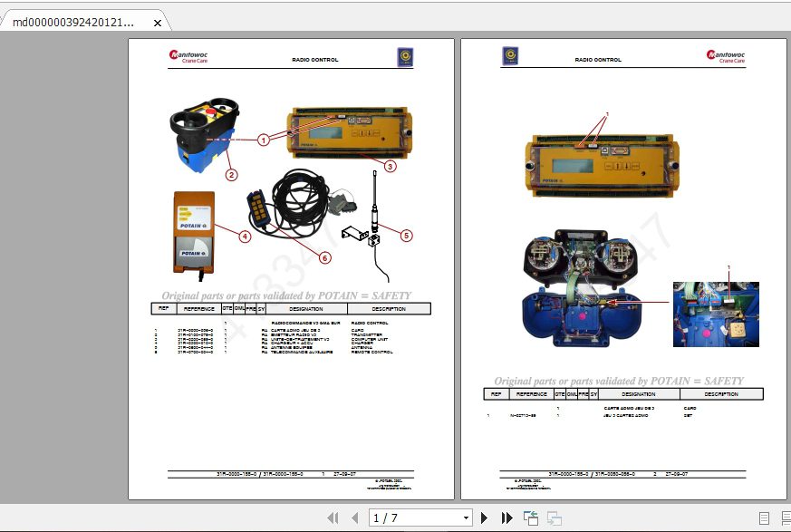This screenshot has height=532, width=791.
Task: Click the yellow computer unit on right page
Action: point(602,165)
